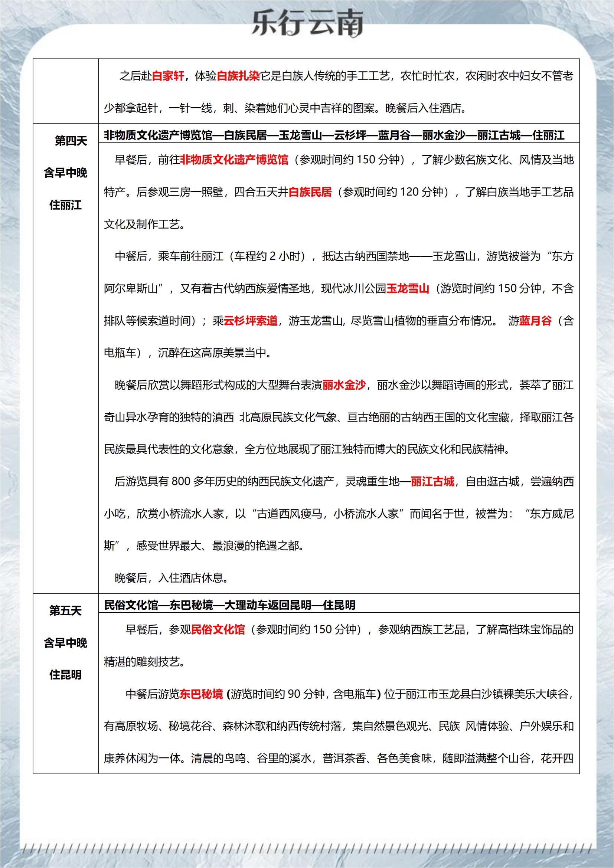The image size is (614, 868).
Task: Click red 丽水金沙 after 大型舞台表演
Action: click(344, 385)
